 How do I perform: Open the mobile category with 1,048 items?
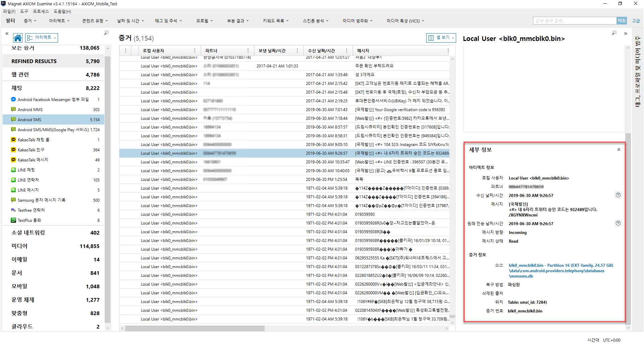tap(53, 286)
